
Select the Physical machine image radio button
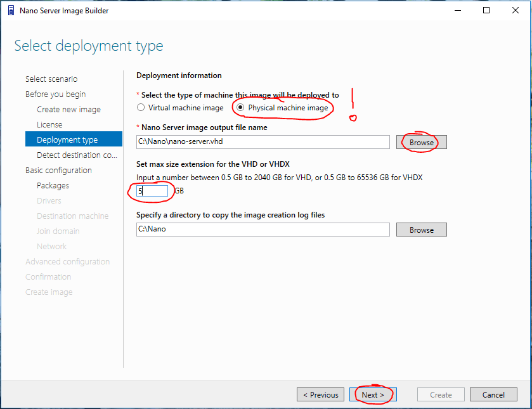(x=240, y=108)
